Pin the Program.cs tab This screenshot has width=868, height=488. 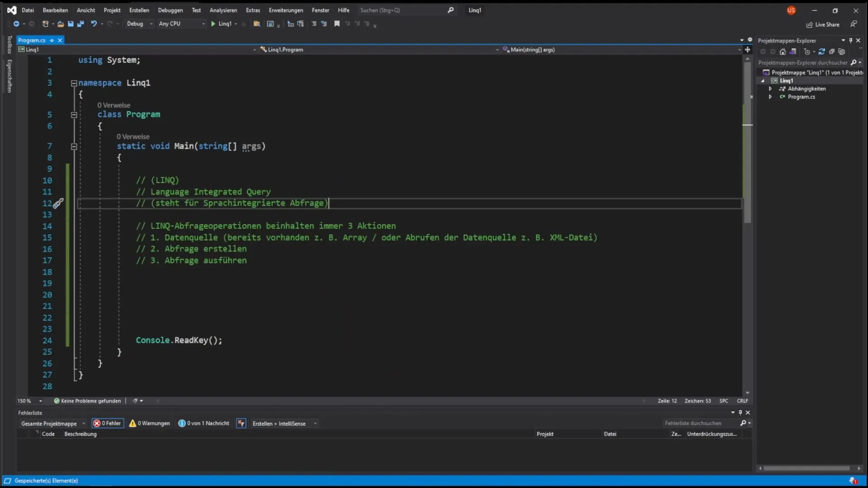pos(52,40)
